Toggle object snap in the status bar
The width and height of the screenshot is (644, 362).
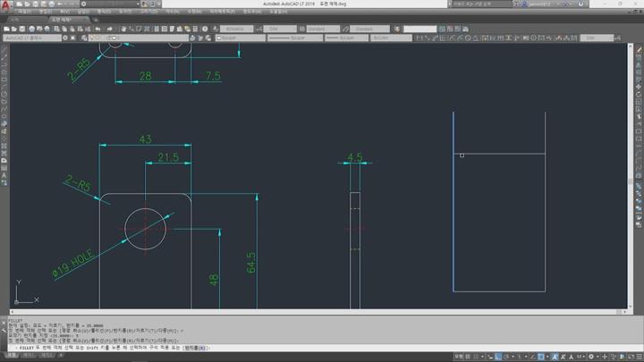click(541, 357)
